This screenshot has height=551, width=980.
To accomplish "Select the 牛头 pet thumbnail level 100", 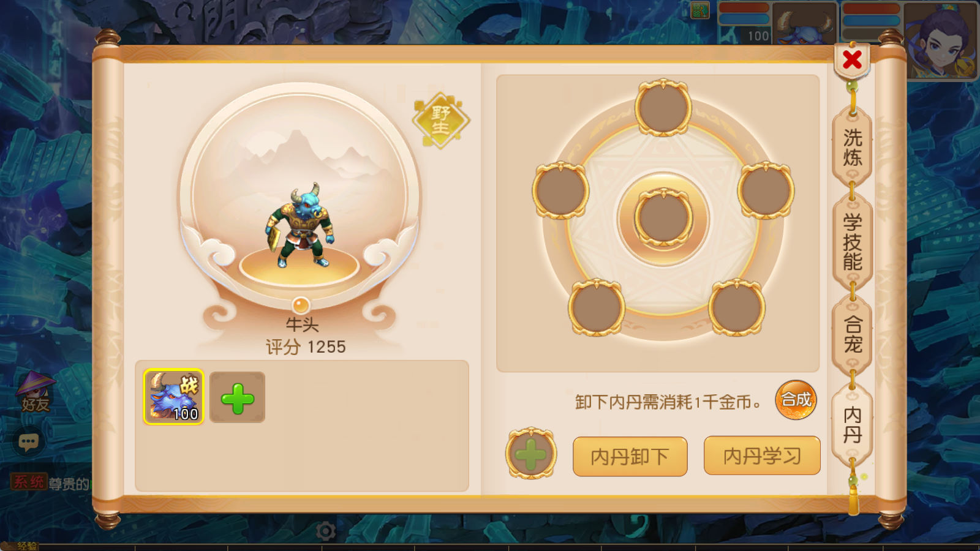I will 173,397.
